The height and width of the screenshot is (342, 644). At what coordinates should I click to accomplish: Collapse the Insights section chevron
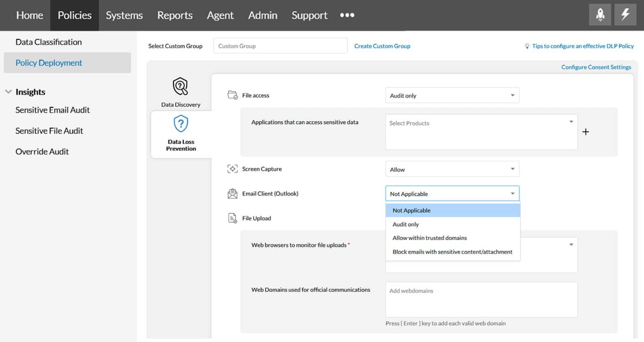(x=8, y=92)
